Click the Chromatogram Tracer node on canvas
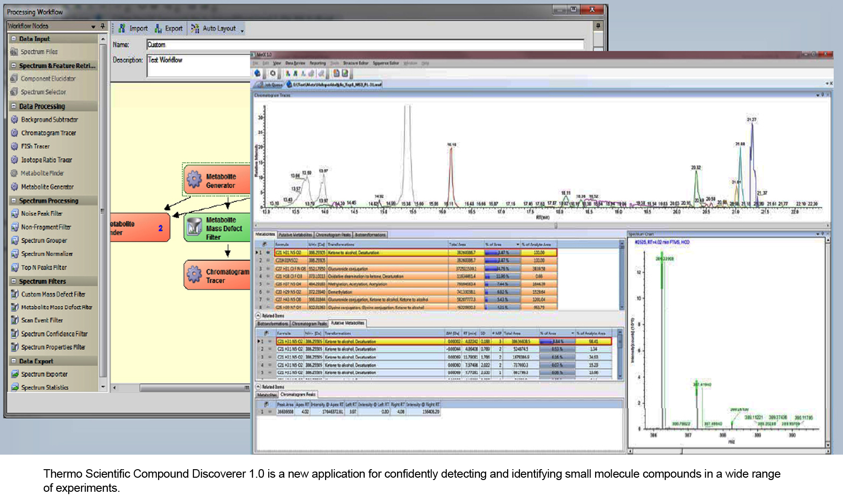The image size is (843, 504). (x=217, y=275)
